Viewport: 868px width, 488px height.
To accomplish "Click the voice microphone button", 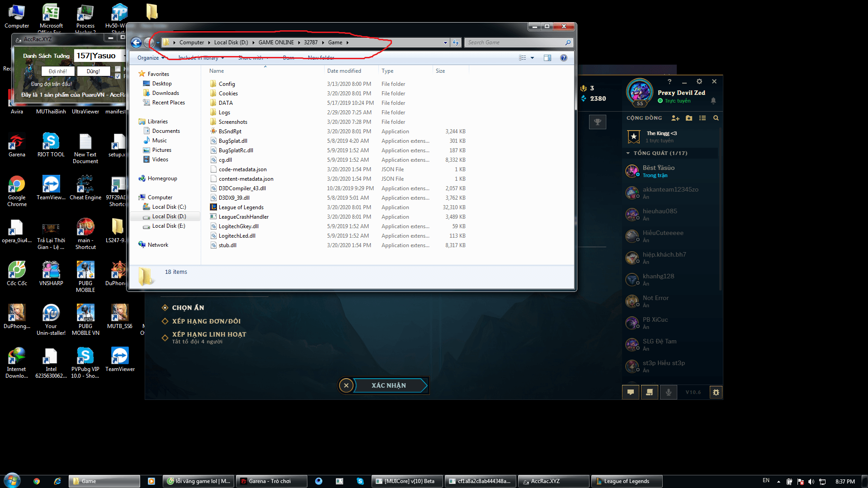I will (x=669, y=392).
